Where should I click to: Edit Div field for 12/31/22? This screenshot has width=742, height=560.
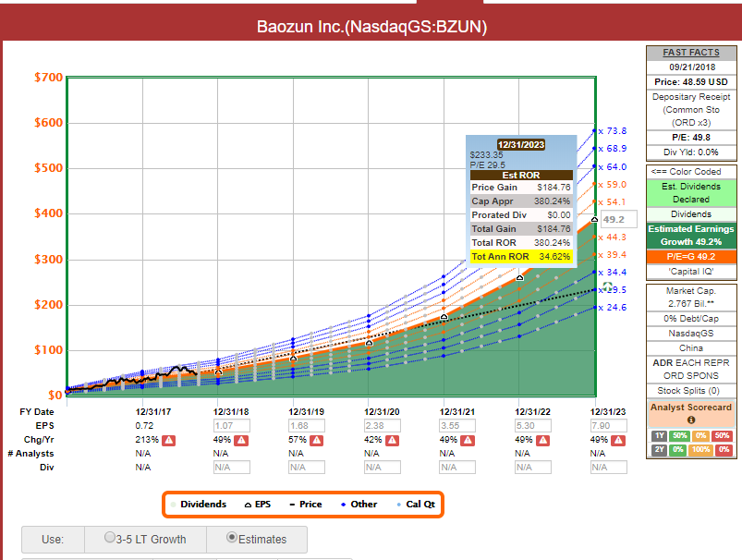533,468
